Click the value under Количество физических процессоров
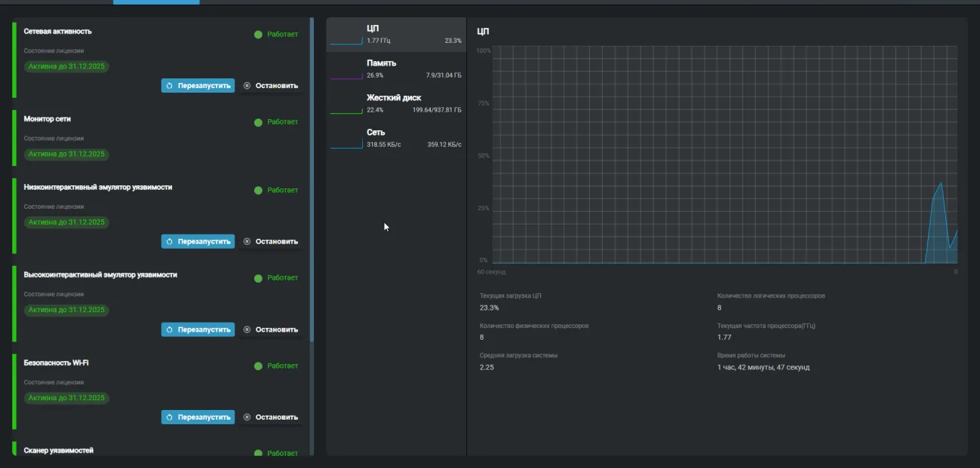This screenshot has height=468, width=980. [482, 338]
